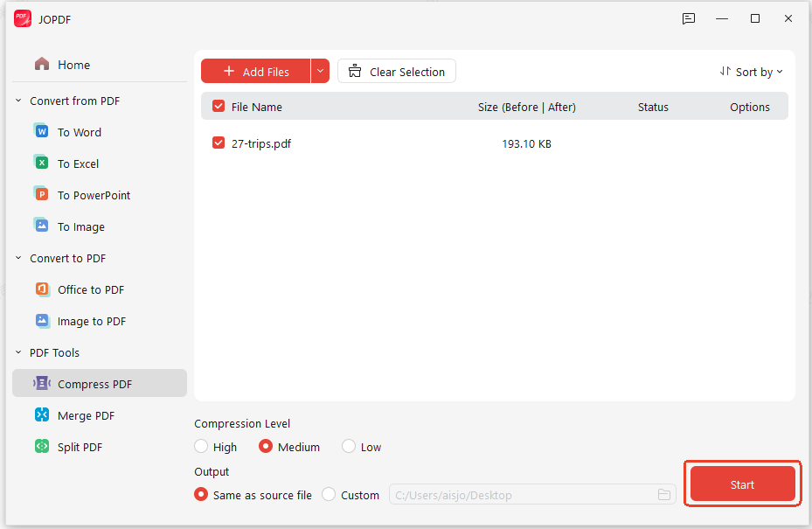Minimize the JOPDF window

tap(722, 18)
